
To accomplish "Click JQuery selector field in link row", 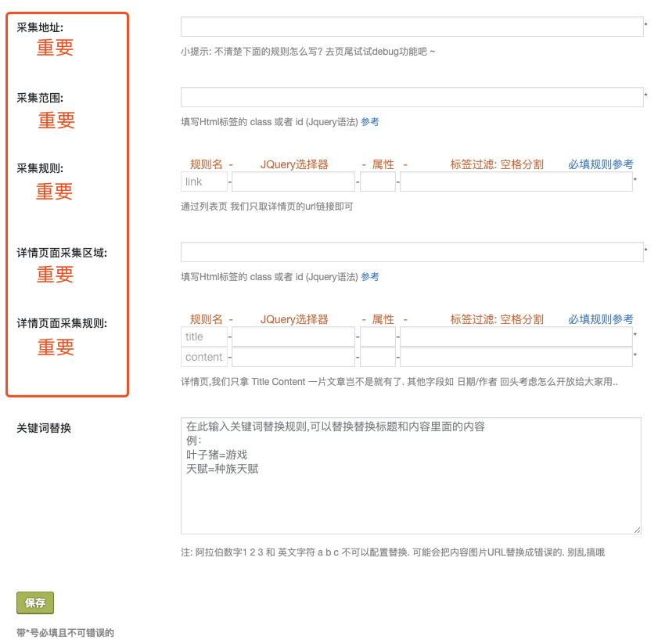I will coord(293,182).
